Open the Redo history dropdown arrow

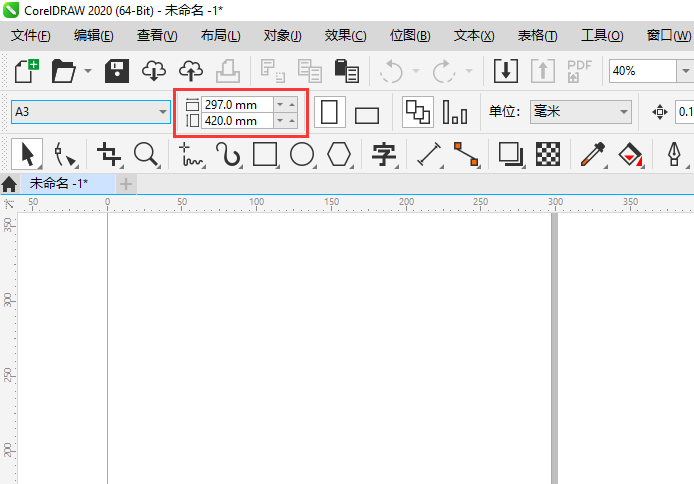[469, 71]
